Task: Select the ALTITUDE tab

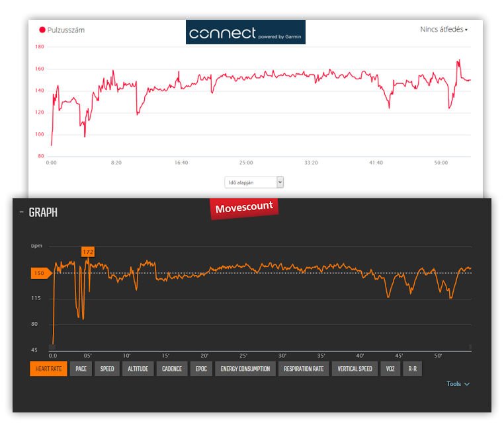Action: tap(138, 369)
